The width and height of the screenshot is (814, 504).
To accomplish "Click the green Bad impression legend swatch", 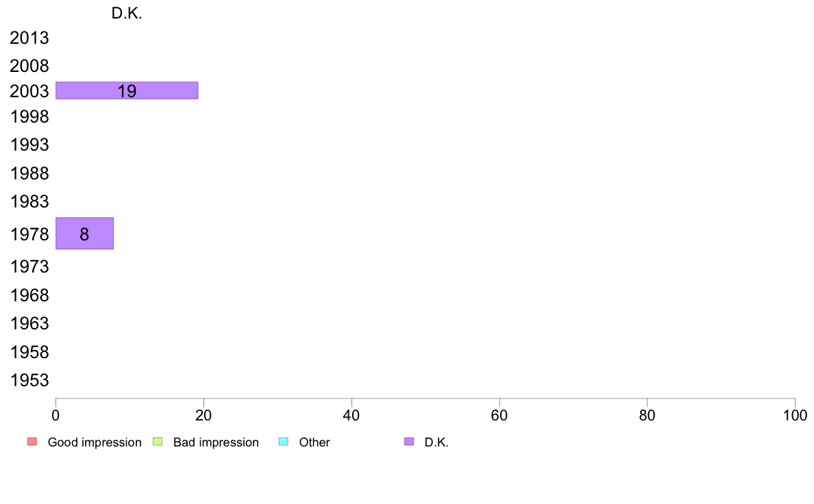I will pos(158,442).
